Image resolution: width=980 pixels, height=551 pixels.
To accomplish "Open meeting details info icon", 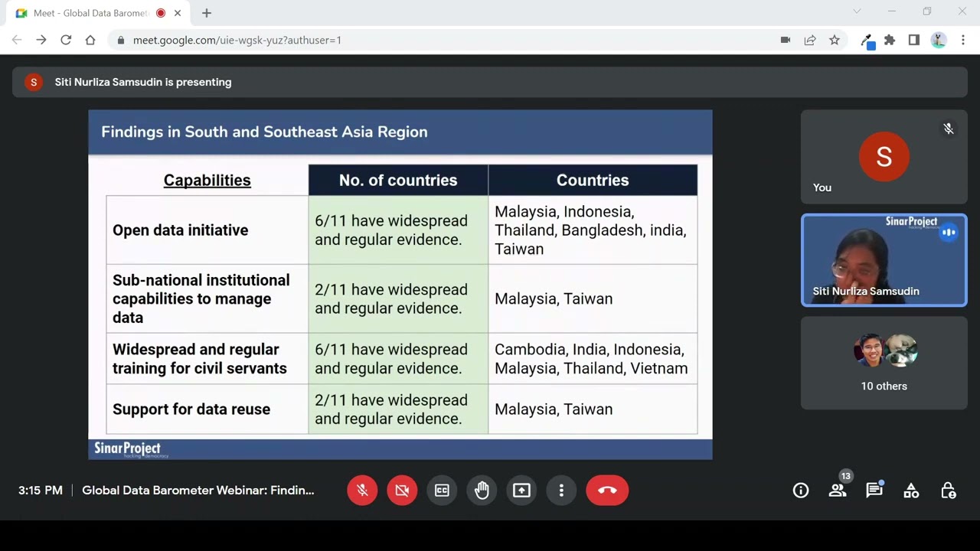I will click(801, 491).
